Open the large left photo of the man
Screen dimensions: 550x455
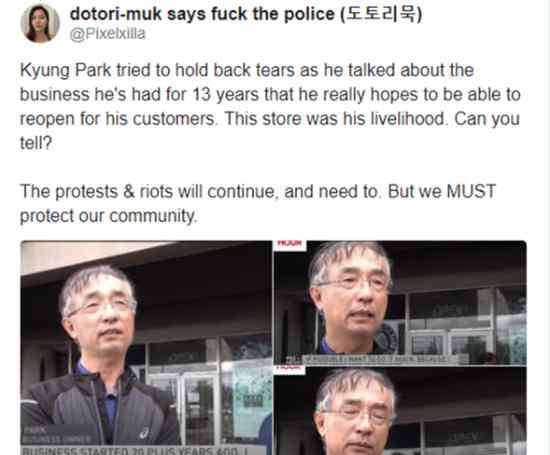tap(146, 348)
